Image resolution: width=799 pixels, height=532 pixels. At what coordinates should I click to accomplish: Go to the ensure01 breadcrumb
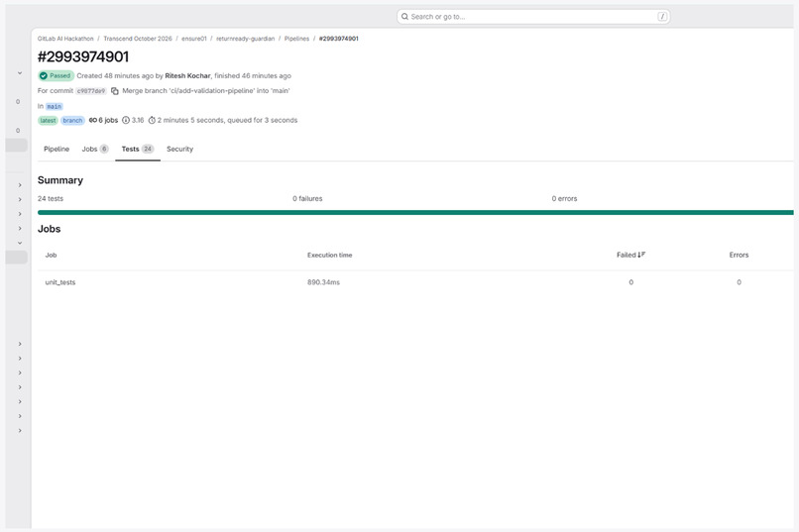click(194, 39)
